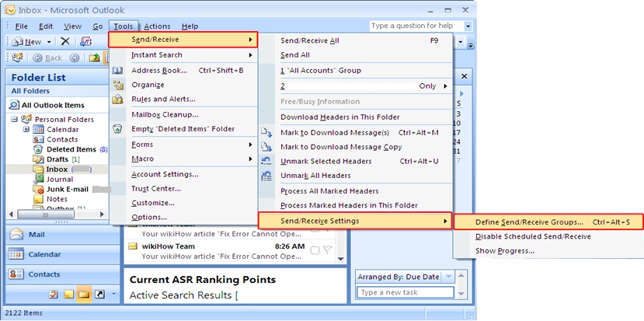Click Mark to Download Message(s) icon

(x=266, y=133)
